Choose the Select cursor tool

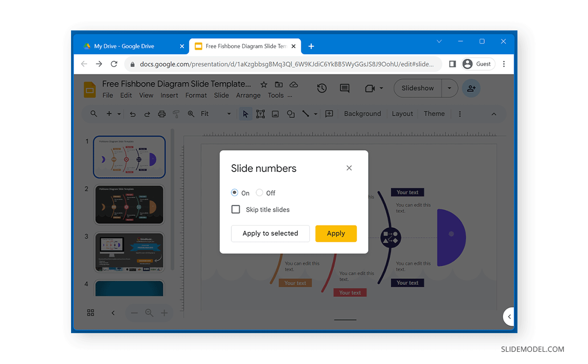245,114
